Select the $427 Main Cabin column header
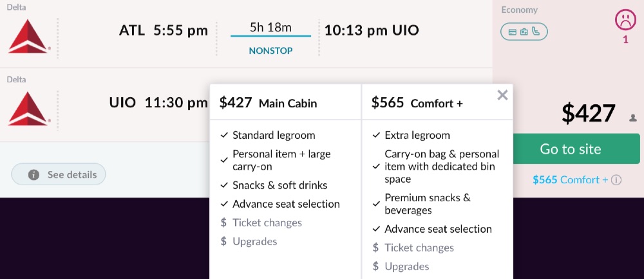Screen dimensions: 644x279 click(x=268, y=103)
